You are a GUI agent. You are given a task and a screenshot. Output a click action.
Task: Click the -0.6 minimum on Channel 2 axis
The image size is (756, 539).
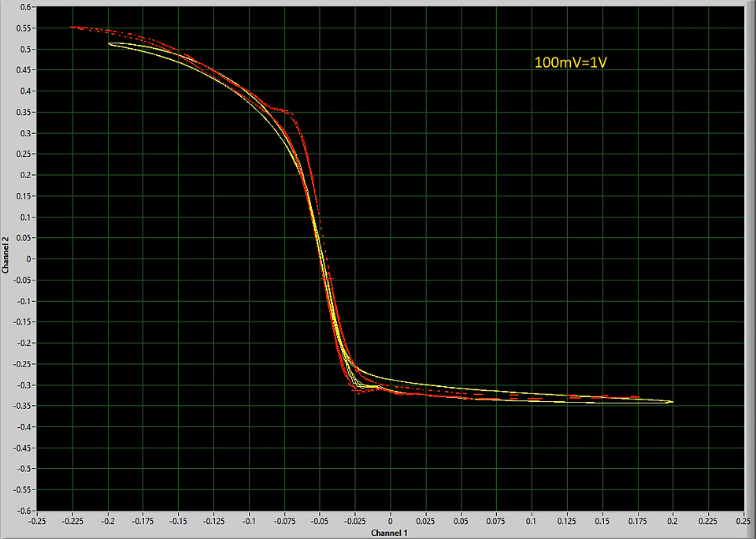coord(23,511)
